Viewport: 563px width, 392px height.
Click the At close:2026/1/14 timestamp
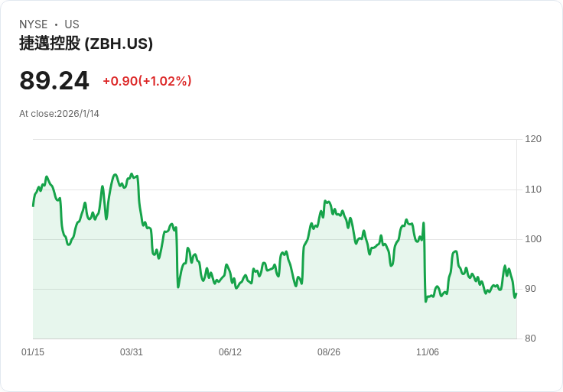[59, 114]
